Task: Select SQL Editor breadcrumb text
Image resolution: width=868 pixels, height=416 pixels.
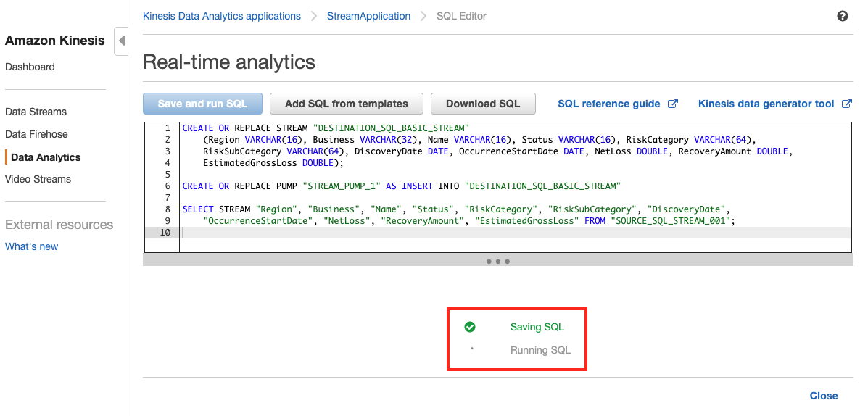Action: coord(462,16)
